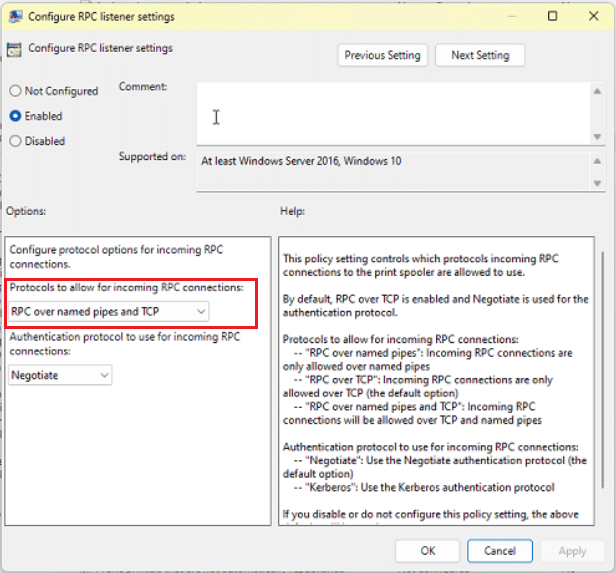Click 'By default, RPC over TCP is enabled' text
Screen dimensions: 616x573
[x=436, y=306]
